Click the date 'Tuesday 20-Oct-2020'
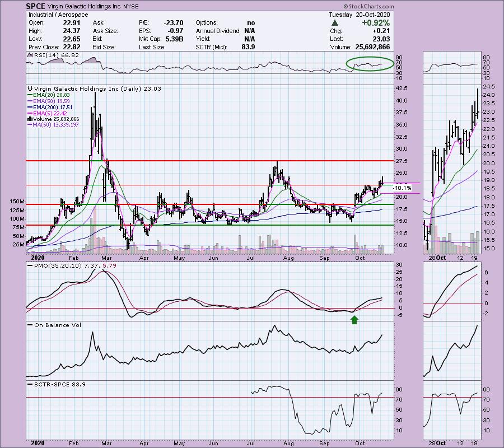 click(359, 15)
